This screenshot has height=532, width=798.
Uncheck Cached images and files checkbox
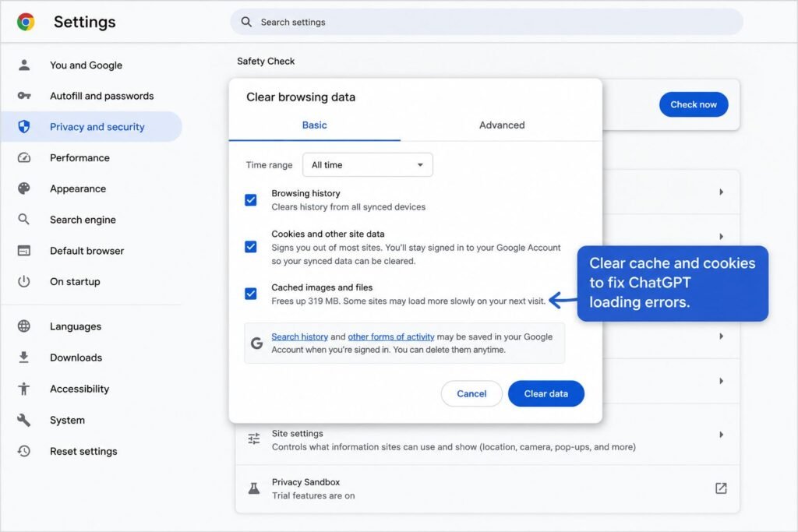[x=251, y=294]
